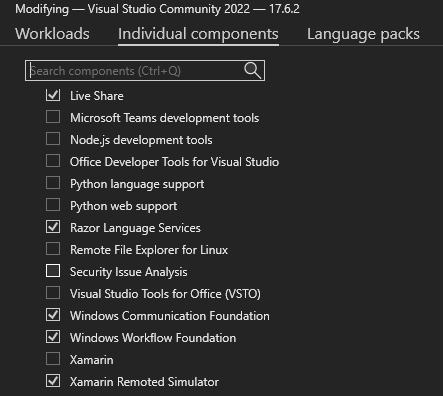Go to the Language packs tab

(x=363, y=34)
